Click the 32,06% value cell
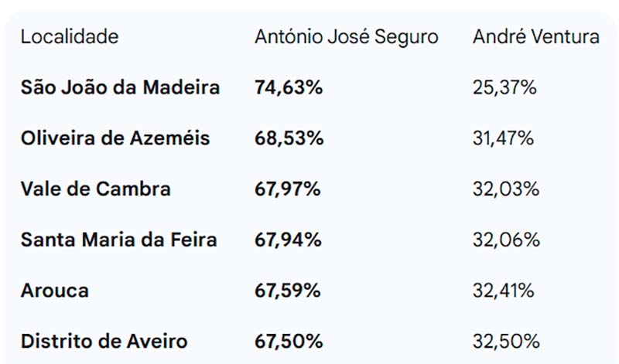 point(505,240)
